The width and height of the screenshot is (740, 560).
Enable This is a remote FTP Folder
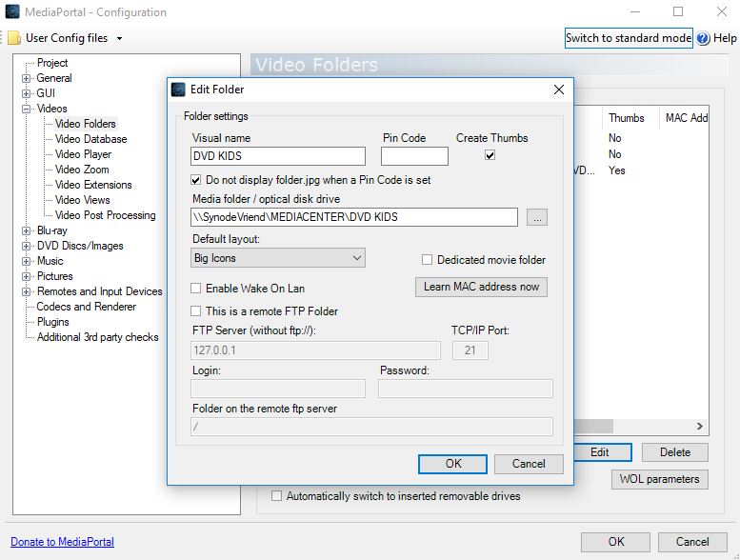tap(196, 311)
